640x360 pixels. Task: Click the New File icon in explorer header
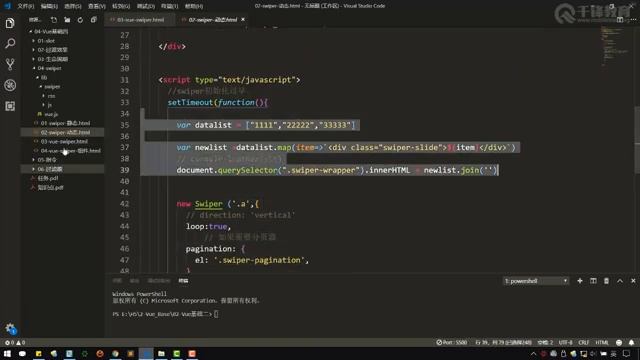coord(54,20)
